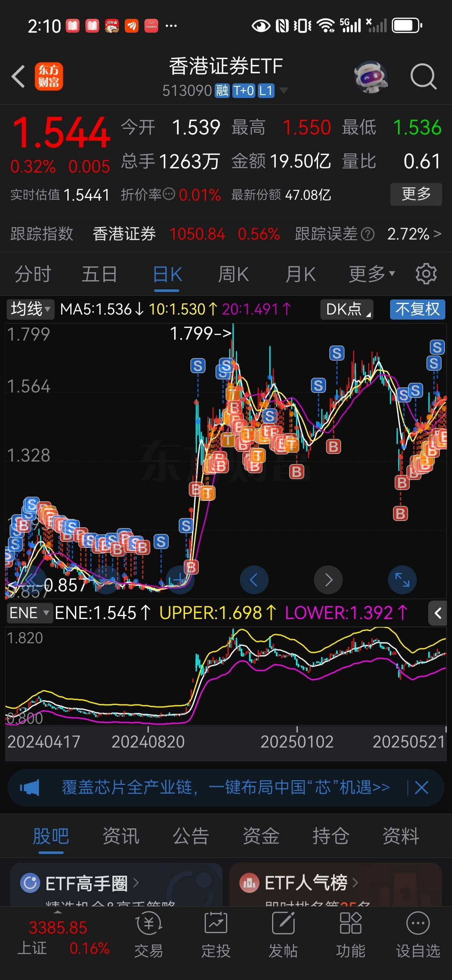Expand ETF高手圈 card chevron
452x980 pixels.
(x=136, y=883)
